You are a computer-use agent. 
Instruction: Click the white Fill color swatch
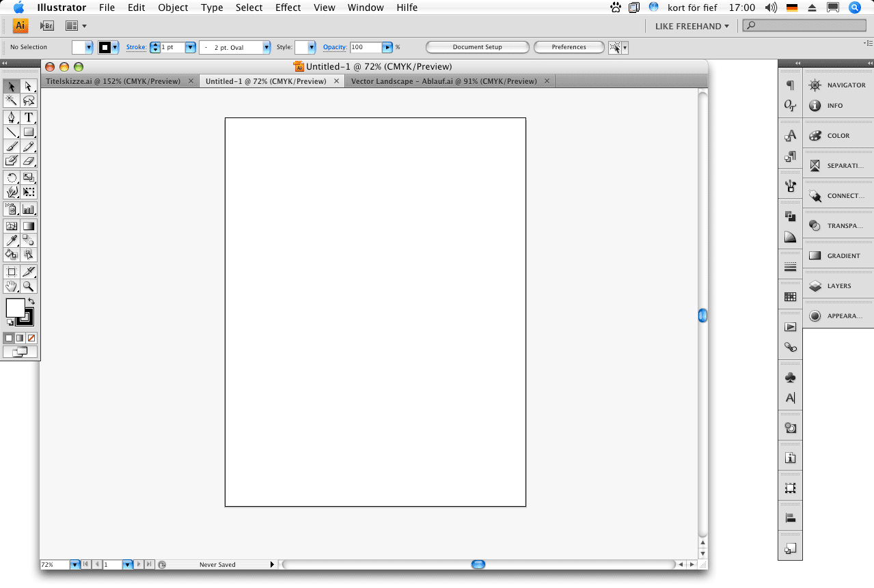click(x=14, y=308)
